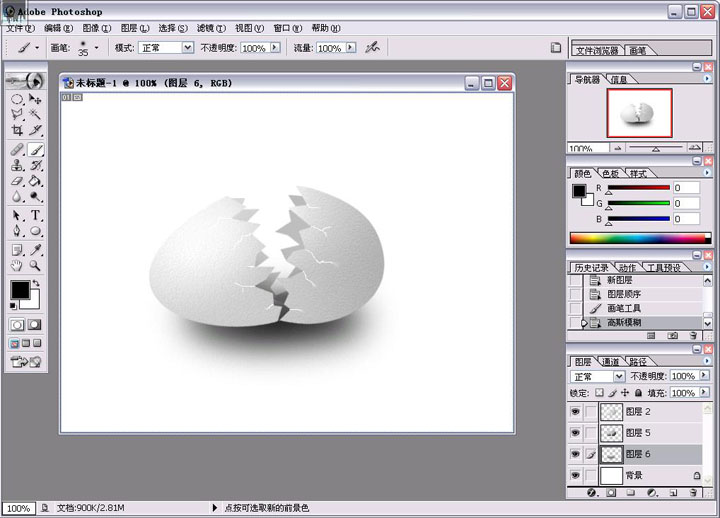Image resolution: width=720 pixels, height=518 pixels.
Task: Click the color spectrum ramp bar
Action: [x=639, y=238]
